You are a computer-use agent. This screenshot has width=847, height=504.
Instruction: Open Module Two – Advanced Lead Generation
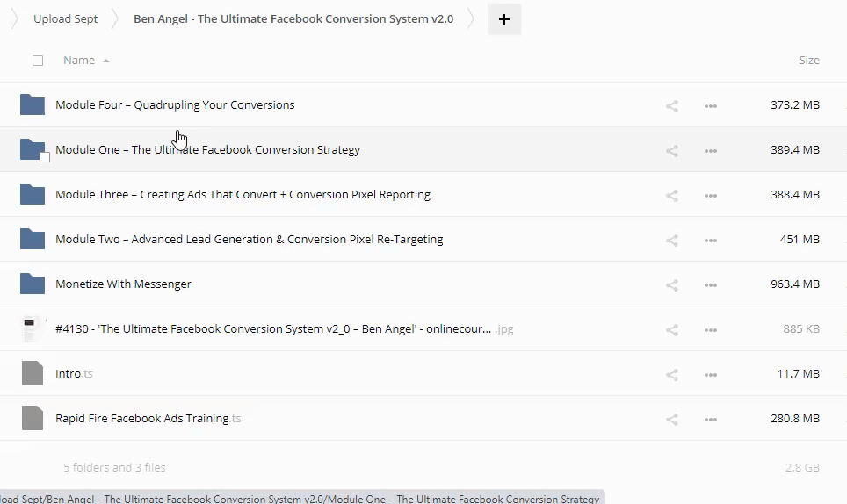249,239
